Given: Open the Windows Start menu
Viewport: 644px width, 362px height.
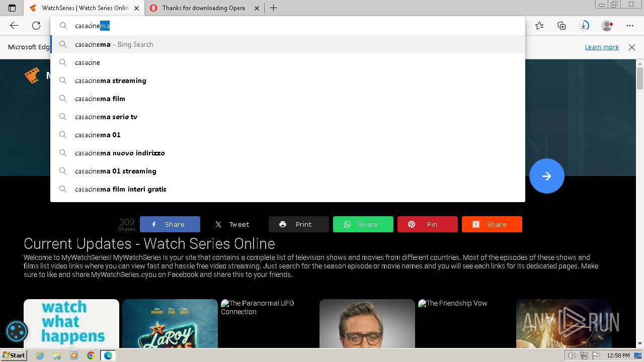Looking at the screenshot, I should pyautogui.click(x=14, y=355).
